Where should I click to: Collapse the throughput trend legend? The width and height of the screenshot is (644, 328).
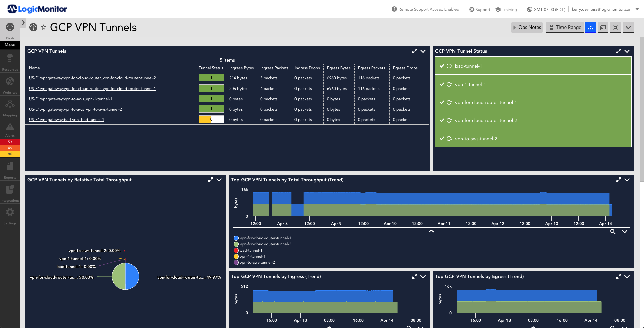431,231
